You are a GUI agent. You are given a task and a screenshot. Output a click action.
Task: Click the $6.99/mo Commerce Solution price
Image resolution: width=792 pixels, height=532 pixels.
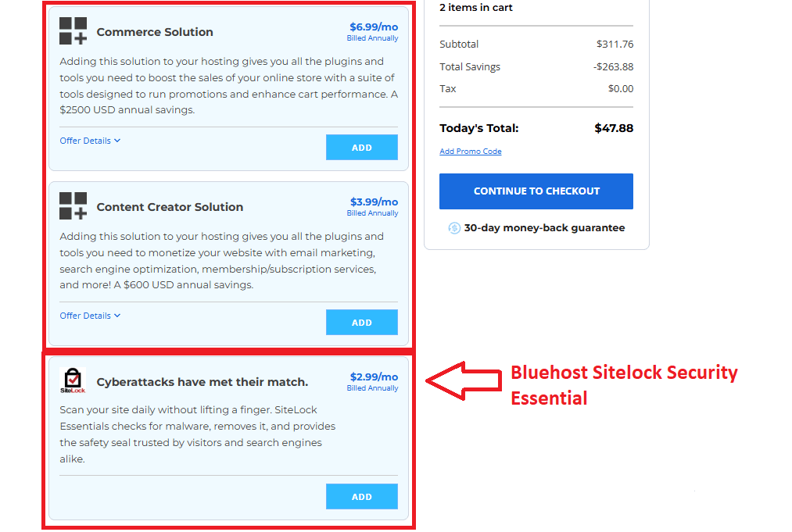point(373,26)
